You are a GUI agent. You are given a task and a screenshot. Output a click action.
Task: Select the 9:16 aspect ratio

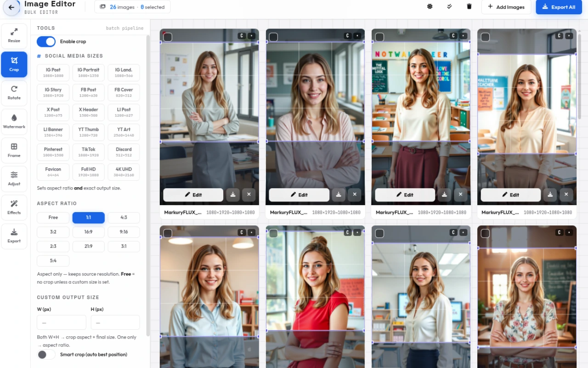(x=124, y=232)
